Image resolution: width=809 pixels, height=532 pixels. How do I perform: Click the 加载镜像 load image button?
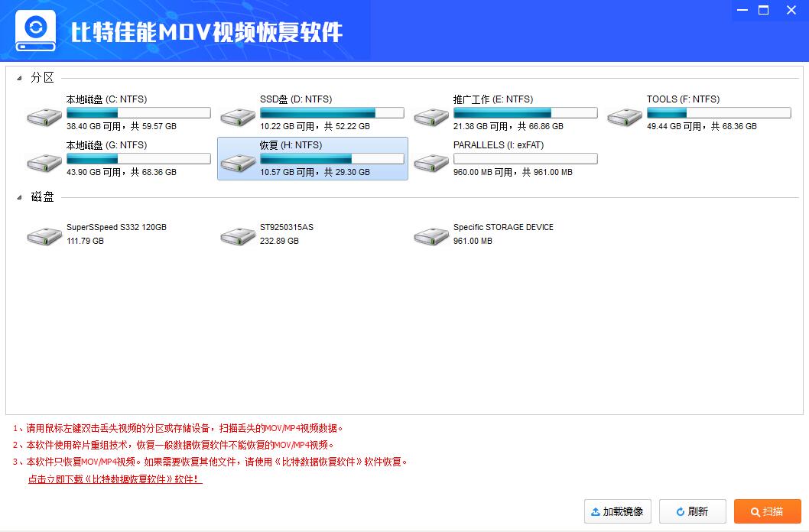(618, 511)
